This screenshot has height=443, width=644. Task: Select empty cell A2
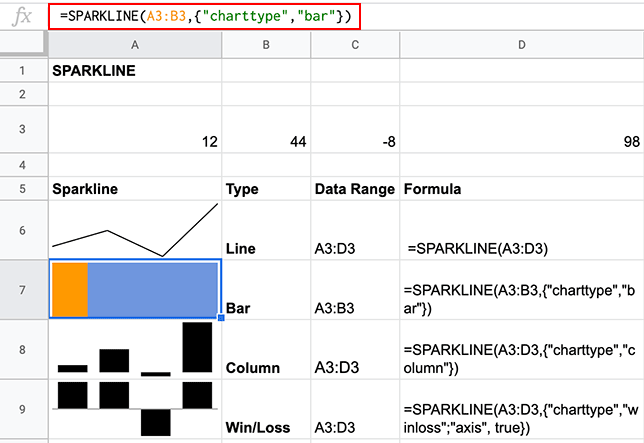click(135, 94)
